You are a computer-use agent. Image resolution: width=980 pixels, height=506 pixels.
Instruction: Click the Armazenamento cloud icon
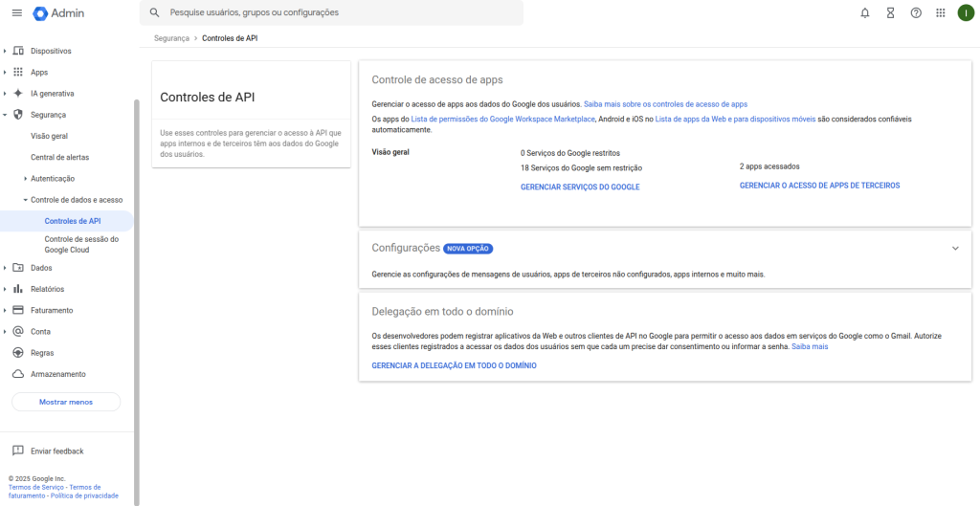point(18,374)
